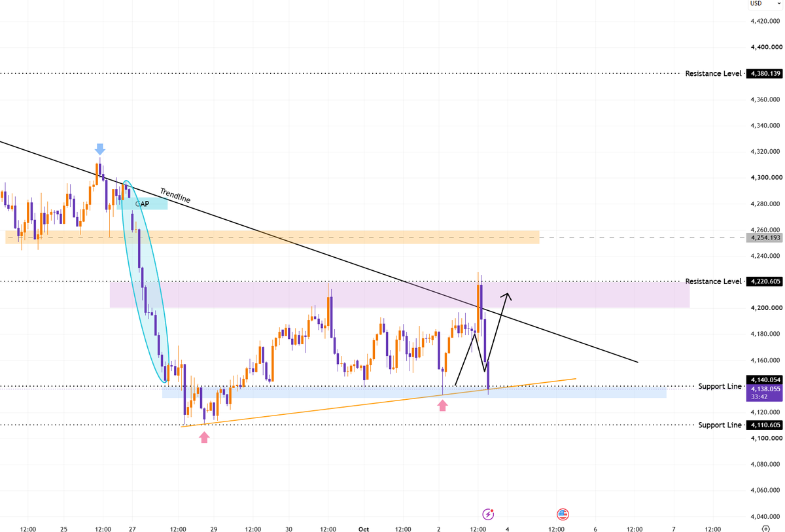
Task: Select the blue down arrow marker
Action: 99,149
